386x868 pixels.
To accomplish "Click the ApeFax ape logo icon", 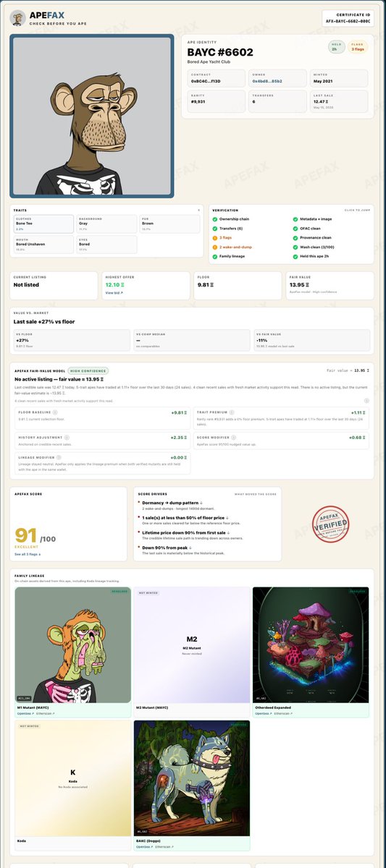I will click(x=19, y=17).
